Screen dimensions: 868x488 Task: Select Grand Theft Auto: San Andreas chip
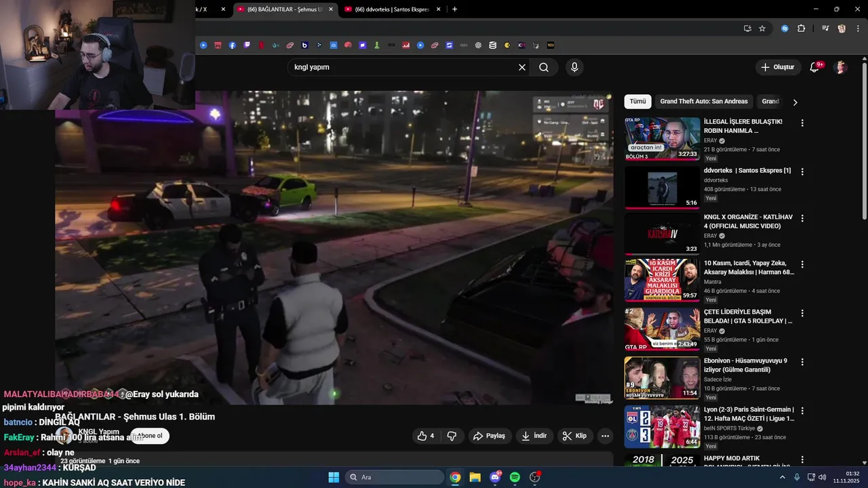click(x=704, y=102)
